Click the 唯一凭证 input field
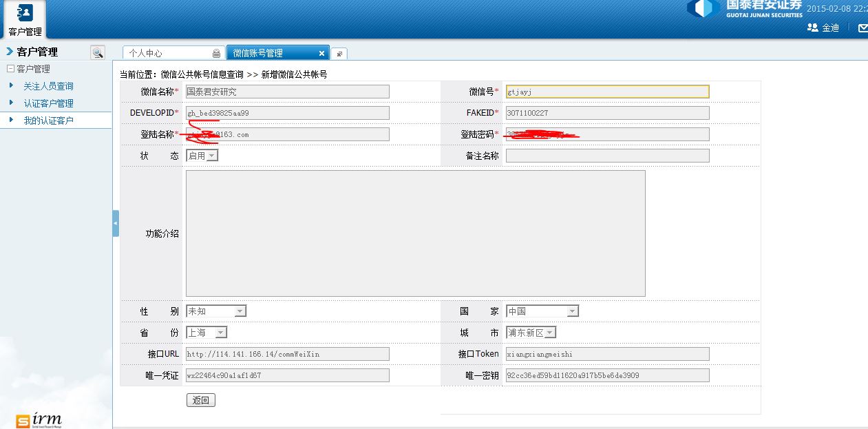 pyautogui.click(x=287, y=375)
